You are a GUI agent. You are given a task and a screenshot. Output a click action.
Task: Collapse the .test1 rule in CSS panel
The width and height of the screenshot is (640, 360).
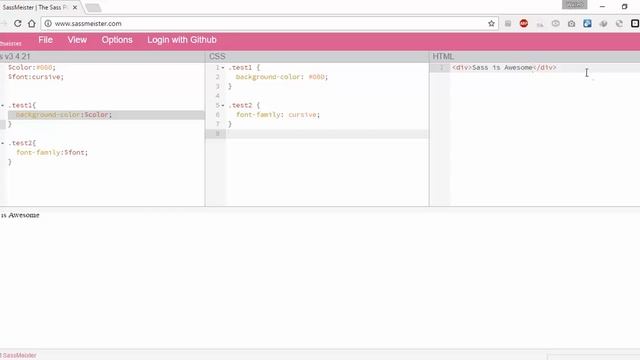pos(223,68)
